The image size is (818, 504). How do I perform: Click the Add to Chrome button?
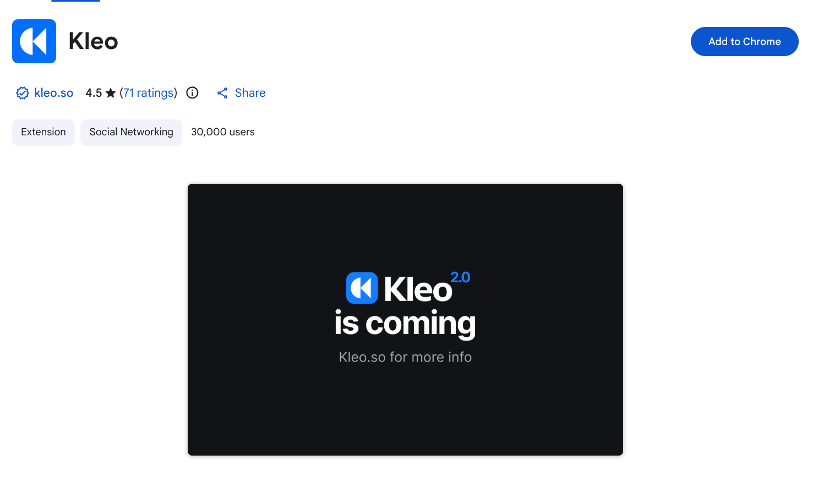tap(744, 41)
